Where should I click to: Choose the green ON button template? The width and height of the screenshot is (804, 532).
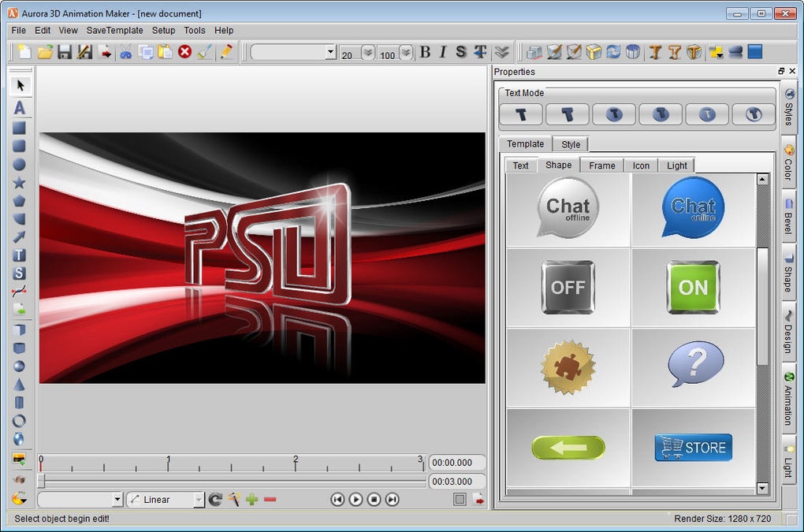(693, 288)
